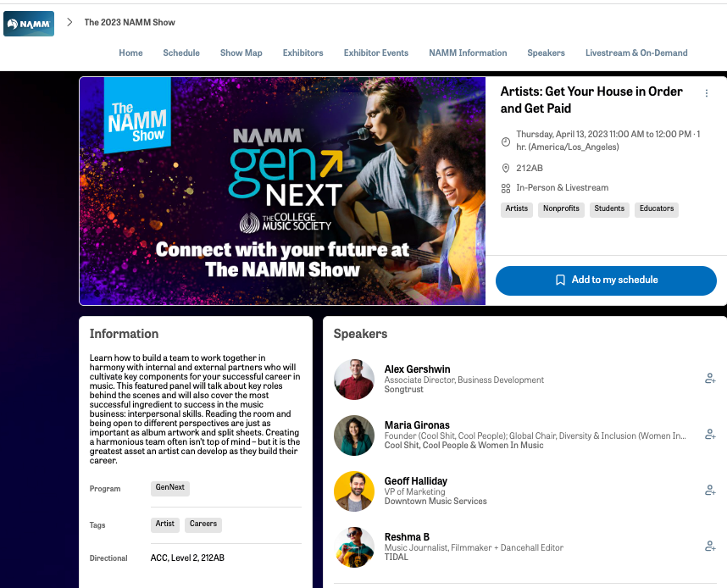
Task: Add Geoff Halliday as a contact
Action: pyautogui.click(x=710, y=491)
